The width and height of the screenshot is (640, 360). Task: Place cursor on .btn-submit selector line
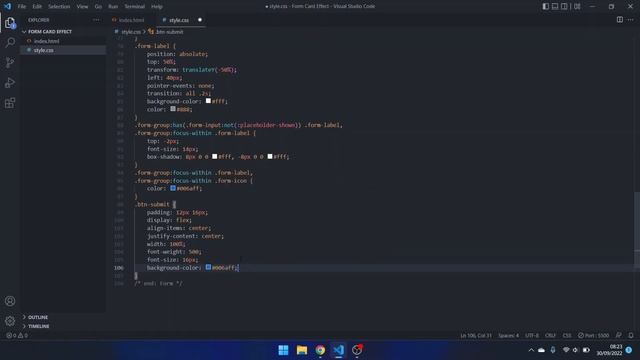[153, 204]
